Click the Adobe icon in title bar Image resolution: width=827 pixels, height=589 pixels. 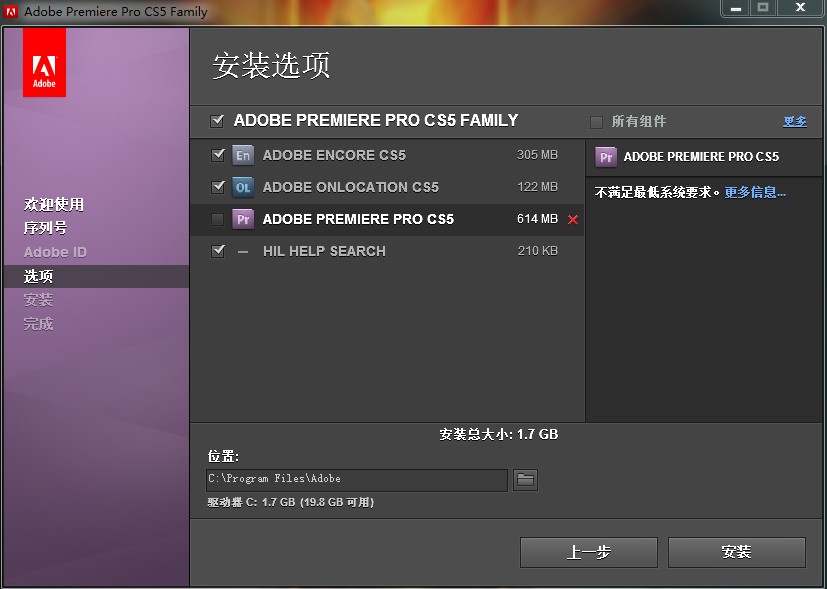(x=11, y=11)
